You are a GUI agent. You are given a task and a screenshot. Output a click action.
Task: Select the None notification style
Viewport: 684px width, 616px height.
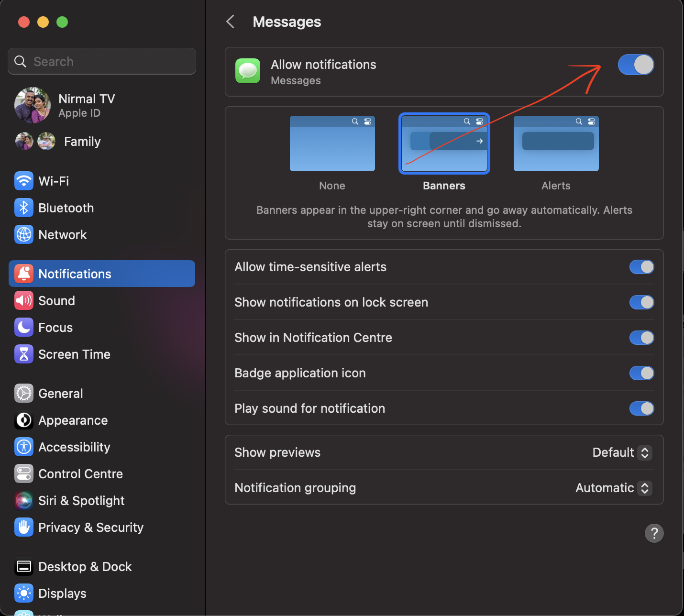point(332,143)
